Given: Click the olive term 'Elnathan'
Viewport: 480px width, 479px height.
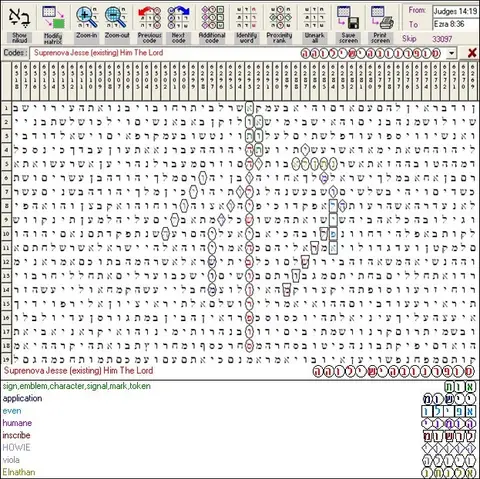Looking at the screenshot, I should (x=19, y=472).
